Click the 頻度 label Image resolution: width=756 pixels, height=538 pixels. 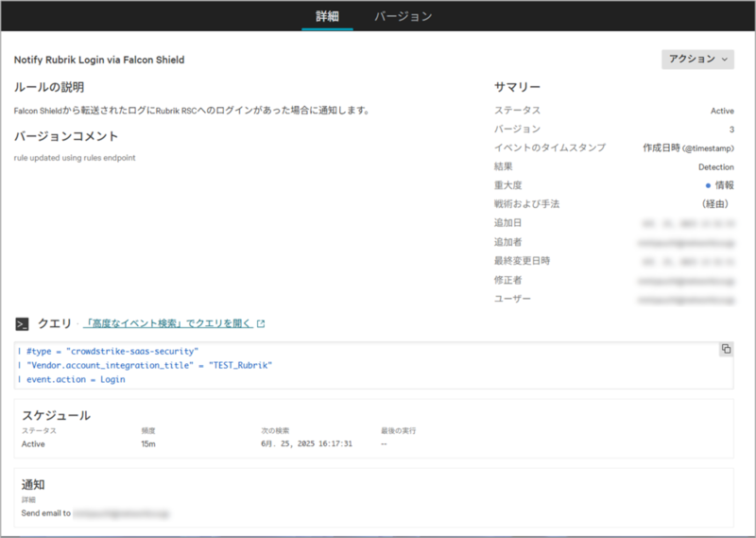(148, 430)
